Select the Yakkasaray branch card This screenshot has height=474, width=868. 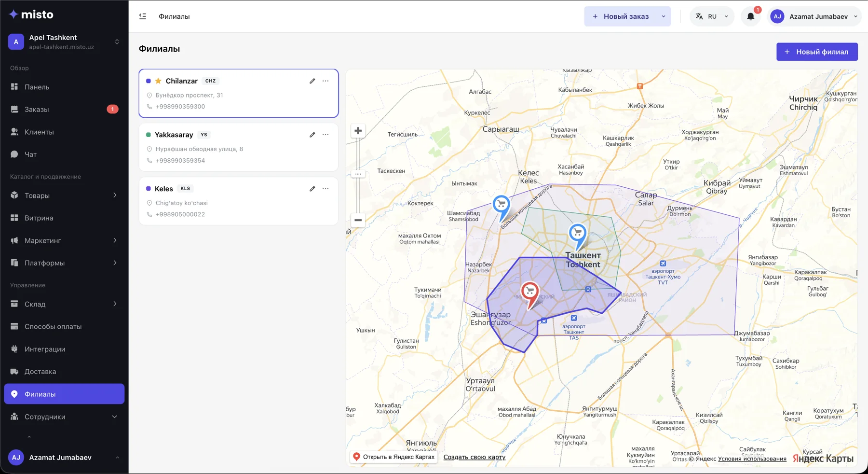click(239, 147)
